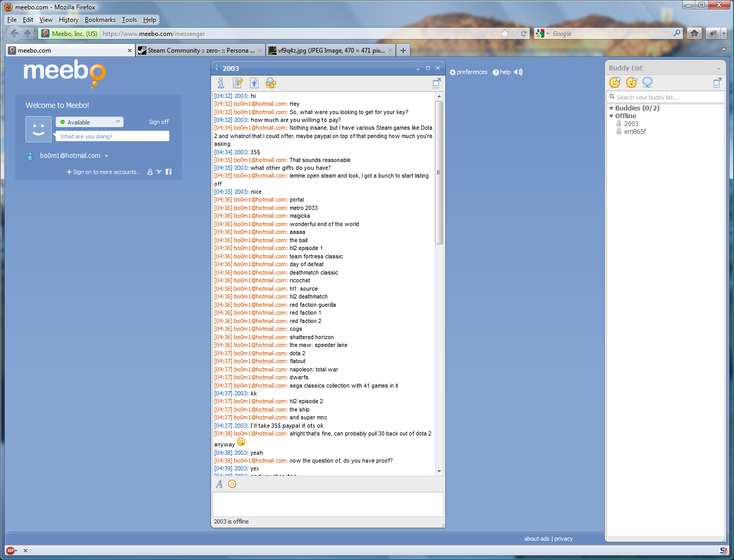Viewport: 734px width, 560px height.
Task: Click the meebo logo
Action: [65, 73]
